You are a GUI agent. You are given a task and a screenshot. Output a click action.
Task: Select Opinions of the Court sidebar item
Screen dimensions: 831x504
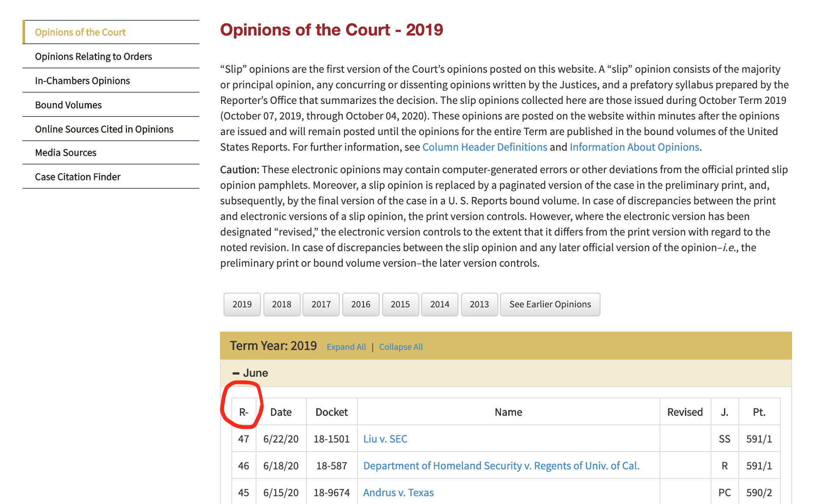tap(80, 32)
